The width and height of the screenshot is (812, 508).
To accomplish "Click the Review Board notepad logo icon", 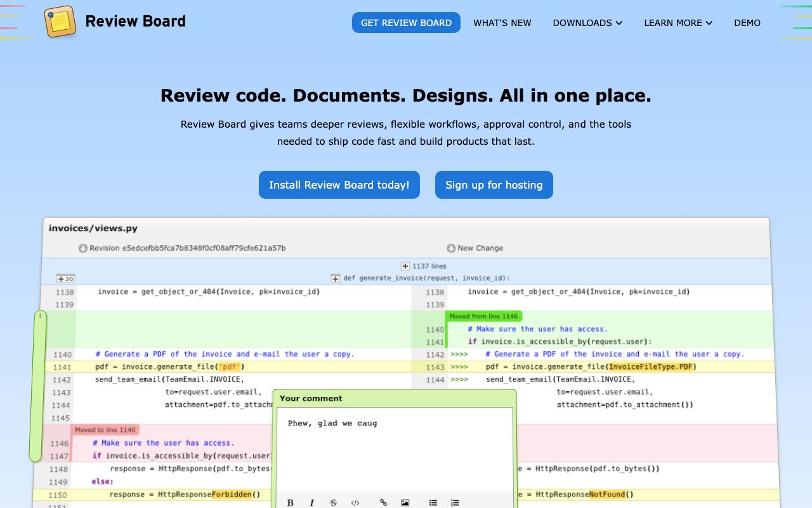I will click(x=60, y=22).
